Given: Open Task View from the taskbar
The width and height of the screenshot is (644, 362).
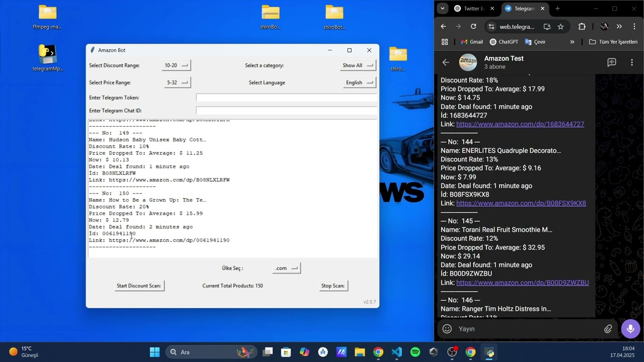Looking at the screenshot, I should tap(267, 352).
